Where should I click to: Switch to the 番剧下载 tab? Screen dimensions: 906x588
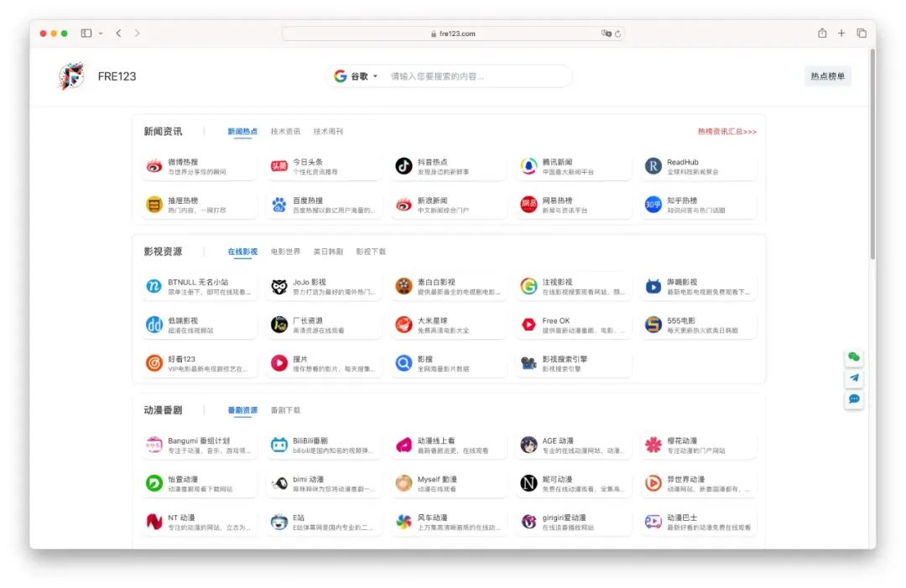pyautogui.click(x=285, y=410)
